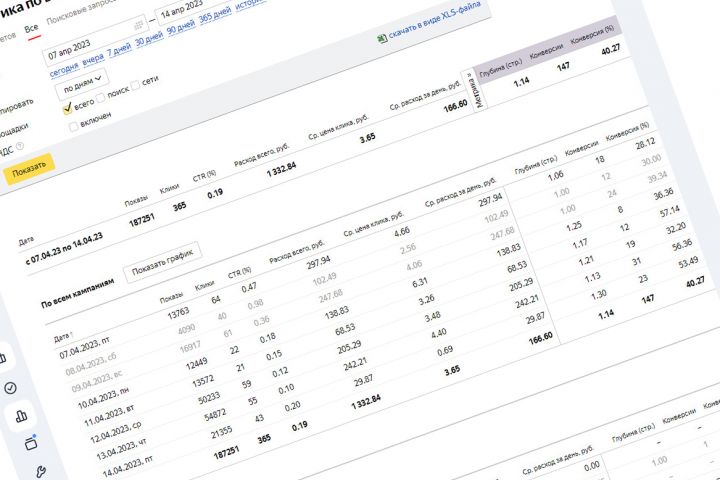Screen dimensions: 720x480
Task: Select the 7 дней period link
Action: (x=119, y=50)
